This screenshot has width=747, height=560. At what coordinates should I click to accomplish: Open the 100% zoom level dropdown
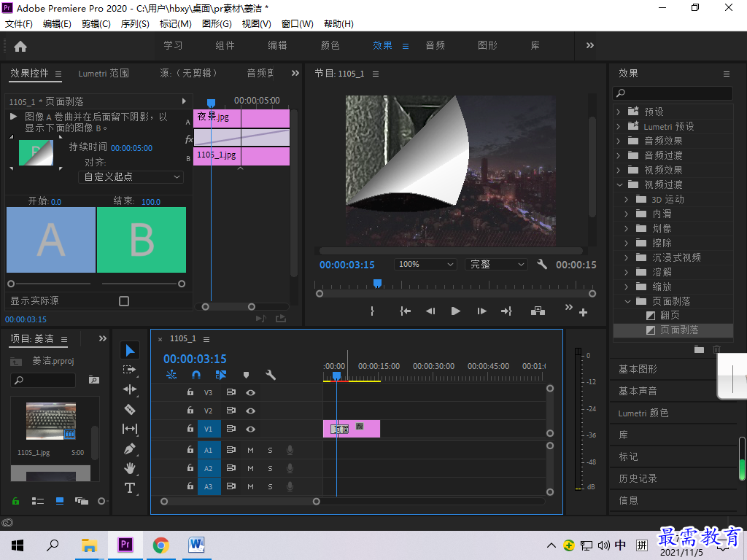coord(425,264)
